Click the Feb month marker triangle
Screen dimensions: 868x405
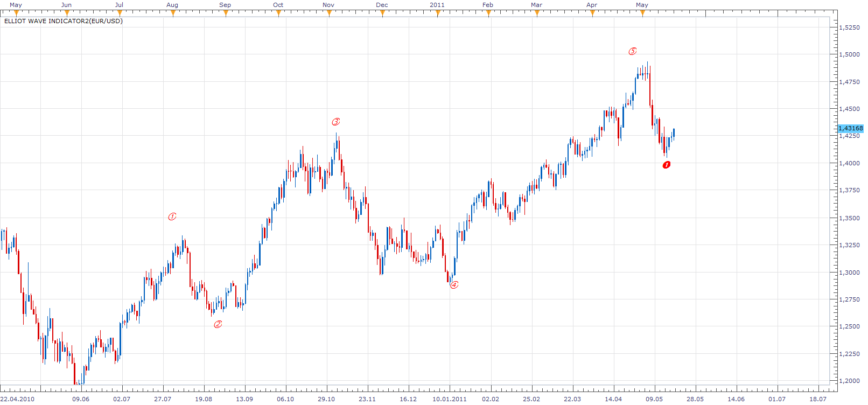488,13
